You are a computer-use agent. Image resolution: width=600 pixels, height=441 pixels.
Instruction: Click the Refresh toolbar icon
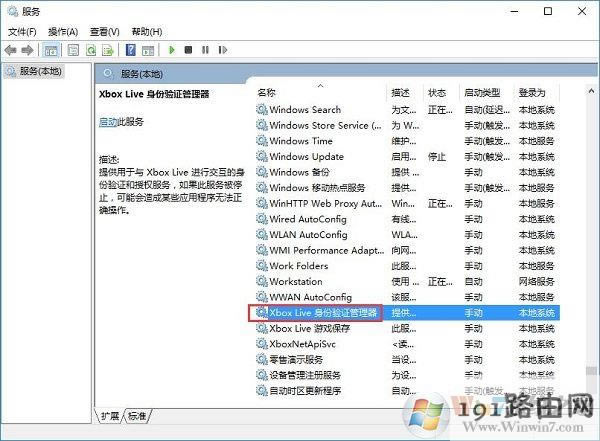pyautogui.click(x=91, y=49)
